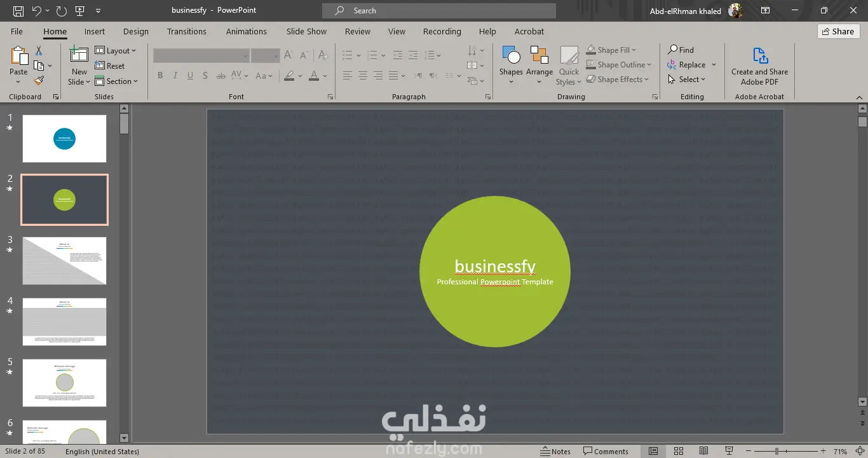Image resolution: width=868 pixels, height=458 pixels.
Task: Switch to Reading View
Action: pos(703,452)
